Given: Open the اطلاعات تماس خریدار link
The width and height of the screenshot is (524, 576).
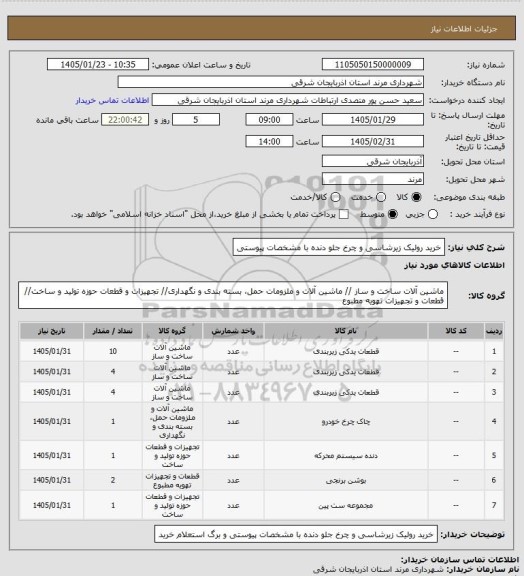Looking at the screenshot, I should pos(112,100).
